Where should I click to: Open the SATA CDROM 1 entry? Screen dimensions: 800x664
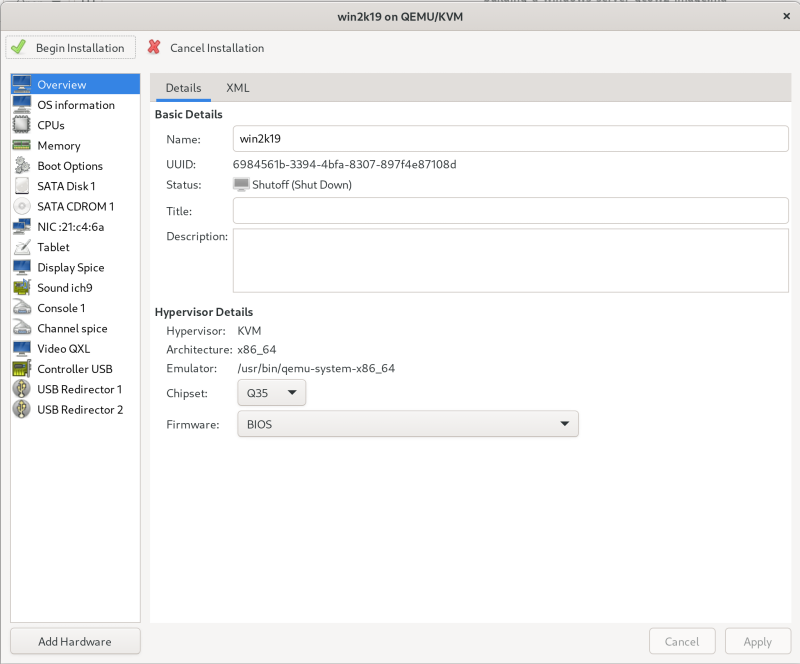(75, 206)
